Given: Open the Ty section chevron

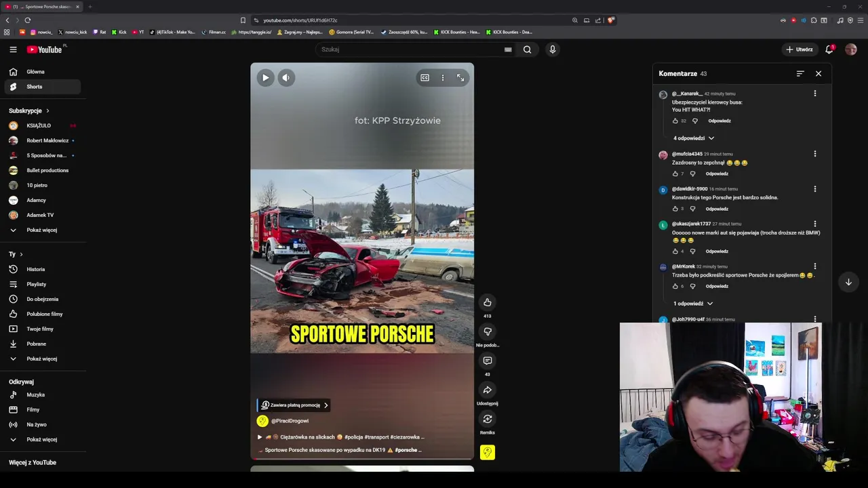Looking at the screenshot, I should coord(21,254).
